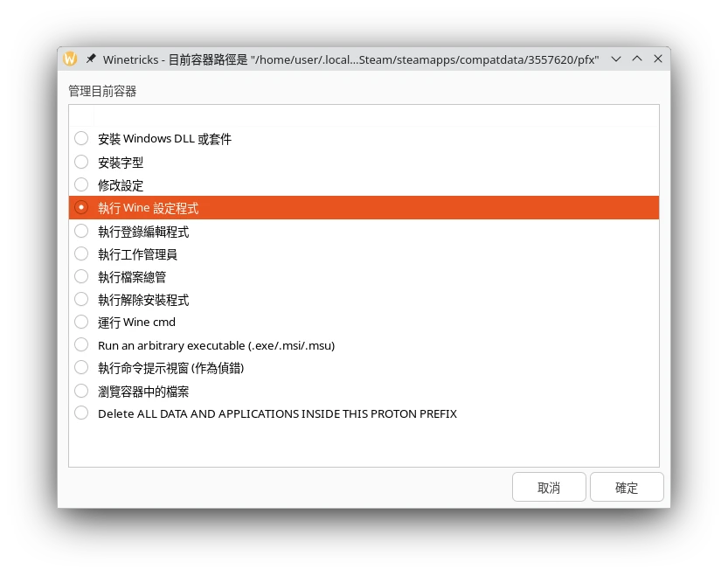Select 執行解除安裝程式 option

81,300
